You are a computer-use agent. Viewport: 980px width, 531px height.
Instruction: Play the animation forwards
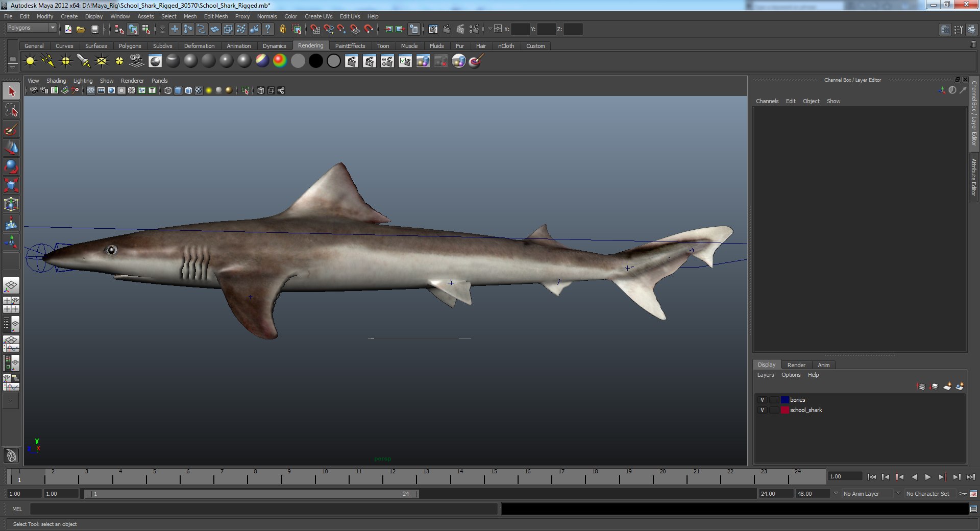[928, 477]
